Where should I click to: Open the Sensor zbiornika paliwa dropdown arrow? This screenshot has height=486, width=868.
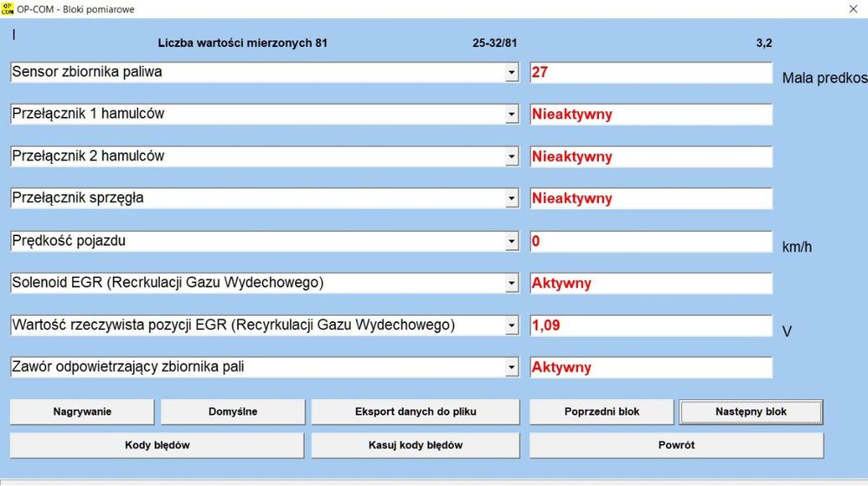511,74
